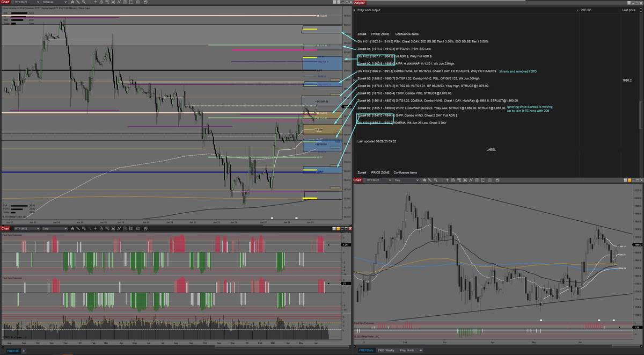Open bar type selector in bottom-right Daily chart
The width and height of the screenshot is (644, 355).
coord(424,180)
